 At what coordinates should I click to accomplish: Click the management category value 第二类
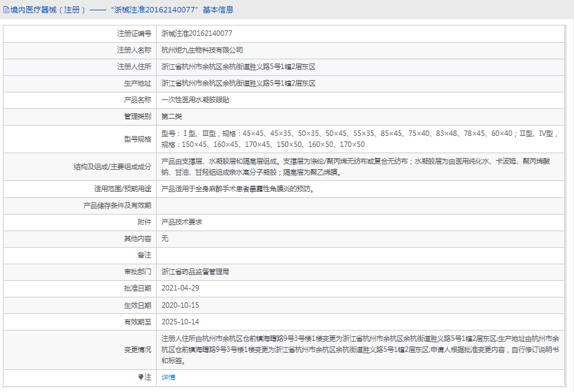[172, 116]
